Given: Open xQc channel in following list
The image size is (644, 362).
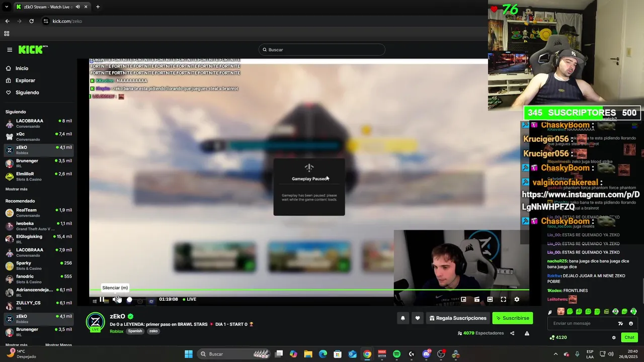Looking at the screenshot, I should pos(39,136).
